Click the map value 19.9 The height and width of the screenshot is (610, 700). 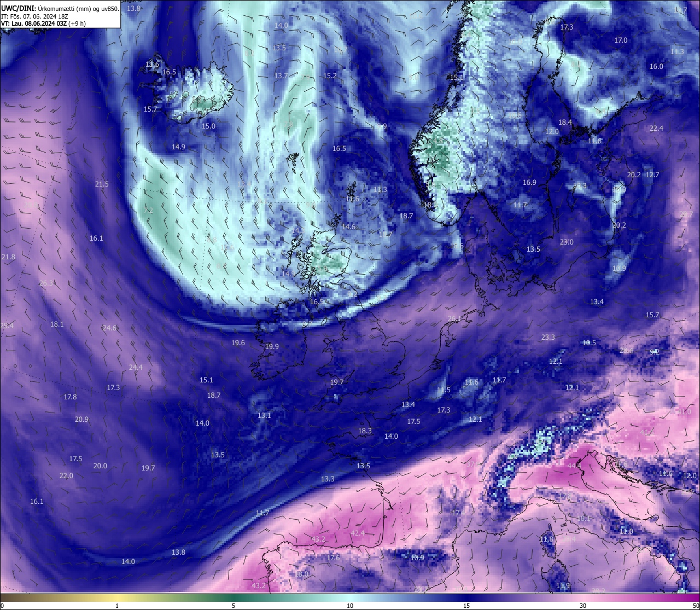tap(272, 347)
